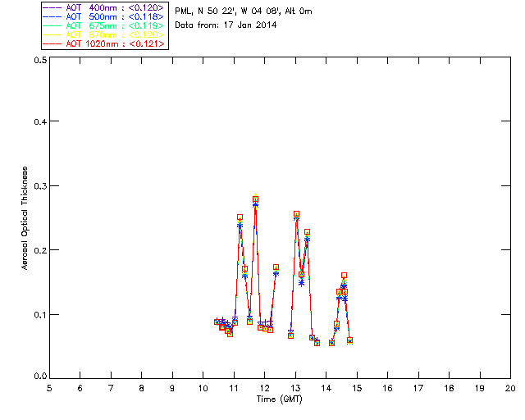The image size is (525, 420).
Task: Click the x-axis tick label 18
Action: (449, 388)
